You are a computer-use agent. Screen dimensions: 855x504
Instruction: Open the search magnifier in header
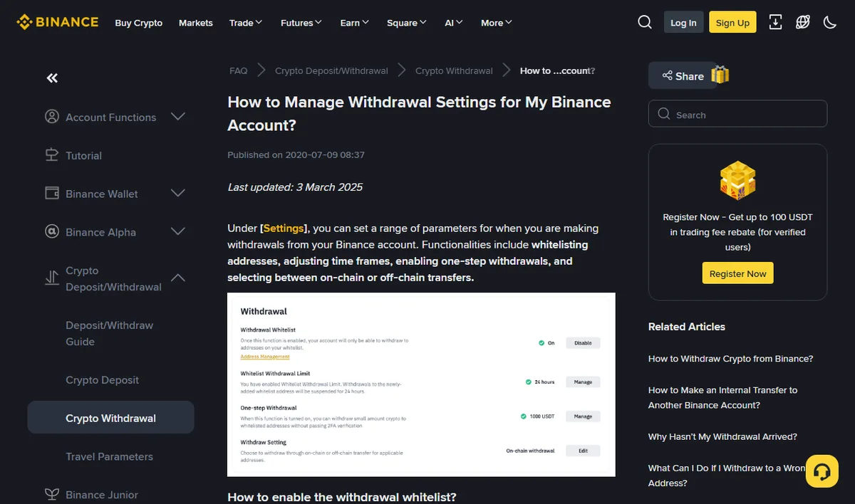[645, 22]
